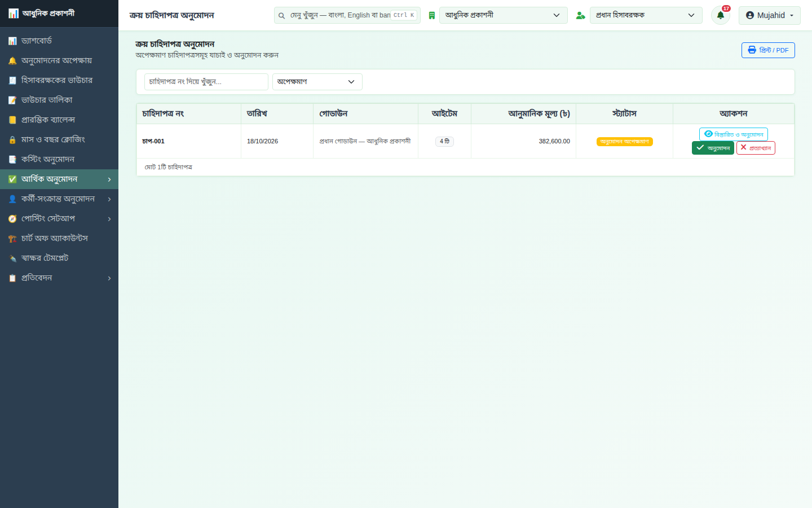
Task: Collapse the আর্থিক অনুমোদন menu chevron
Action: [109, 179]
